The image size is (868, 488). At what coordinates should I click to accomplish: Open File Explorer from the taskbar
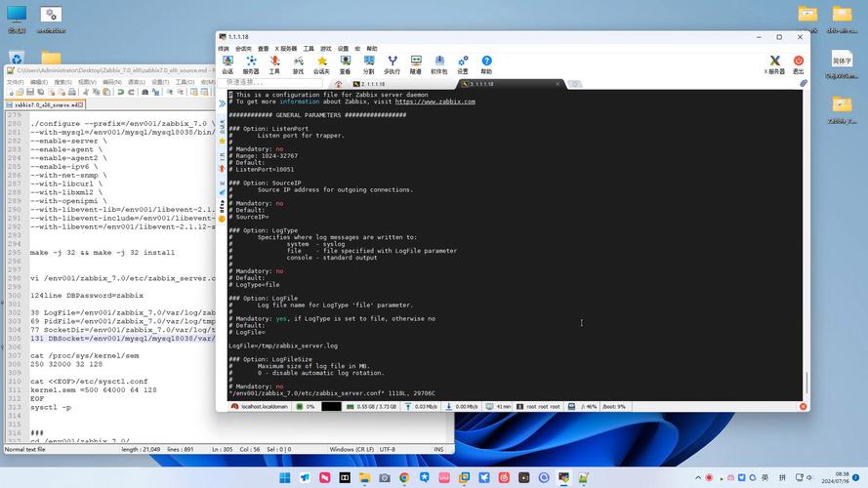pyautogui.click(x=364, y=477)
